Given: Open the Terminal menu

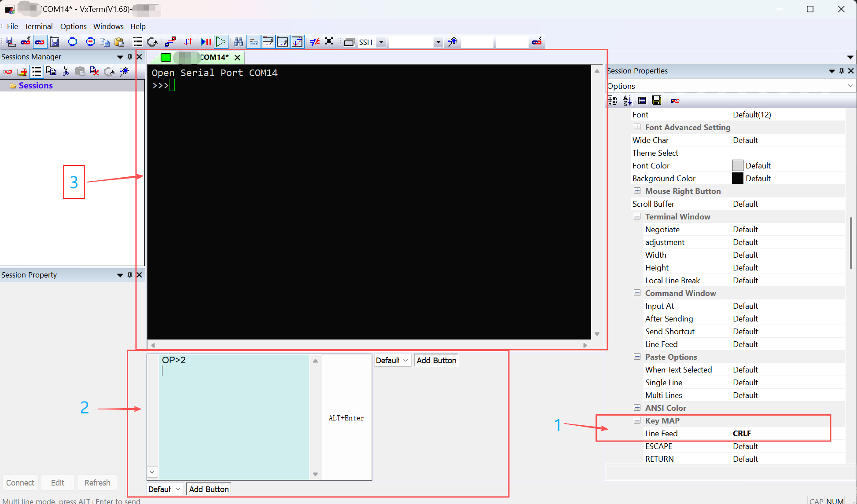Looking at the screenshot, I should [38, 26].
